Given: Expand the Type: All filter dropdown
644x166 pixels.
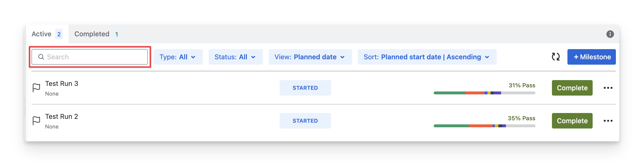Looking at the screenshot, I should 178,57.
